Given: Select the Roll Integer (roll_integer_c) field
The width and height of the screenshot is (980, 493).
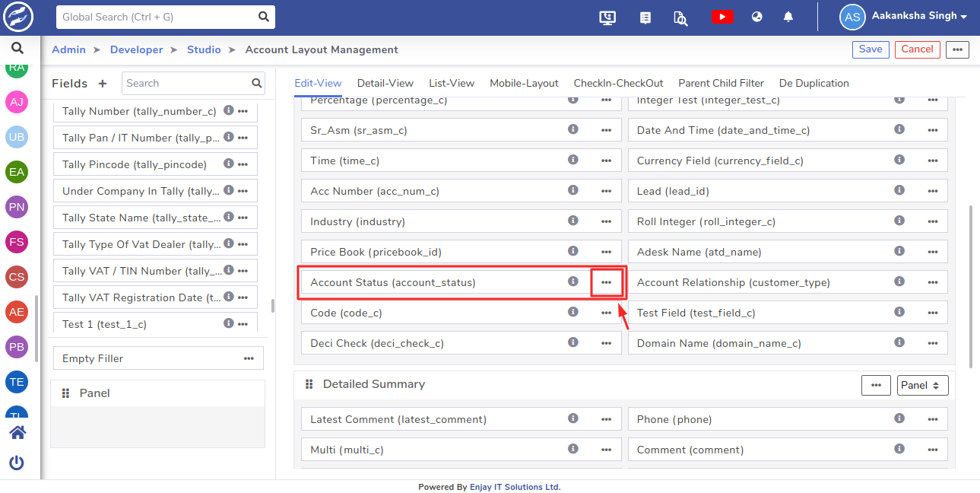Looking at the screenshot, I should point(788,221).
